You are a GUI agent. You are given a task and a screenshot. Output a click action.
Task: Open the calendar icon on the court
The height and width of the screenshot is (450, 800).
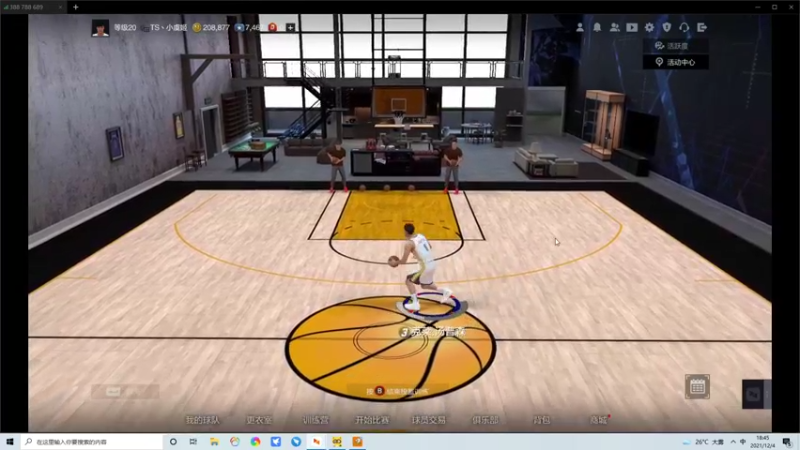pos(697,387)
